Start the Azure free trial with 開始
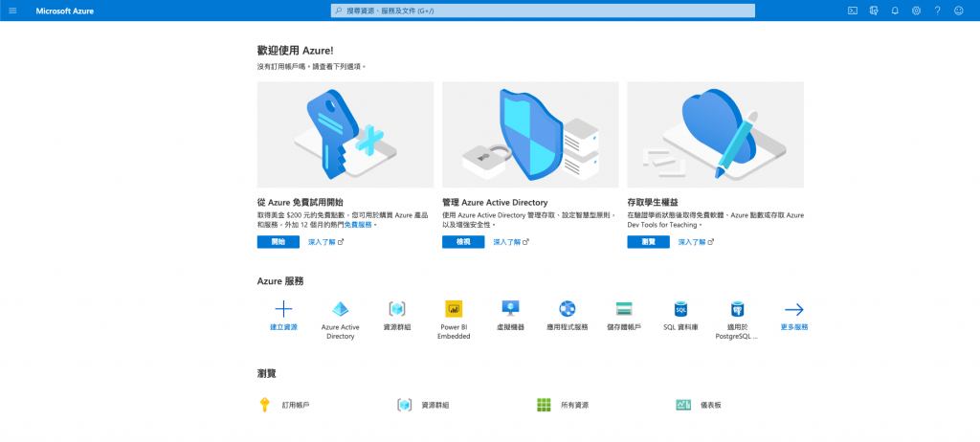Image resolution: width=980 pixels, height=442 pixels. tap(278, 242)
